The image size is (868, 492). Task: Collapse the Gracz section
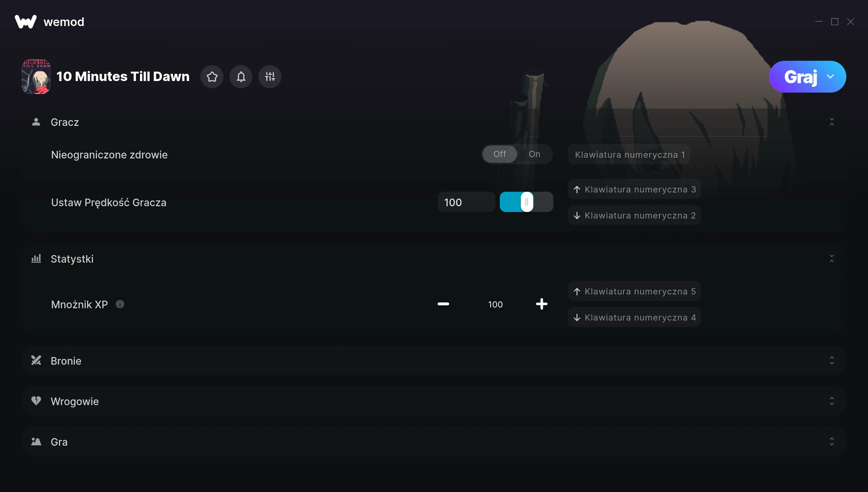tap(831, 122)
